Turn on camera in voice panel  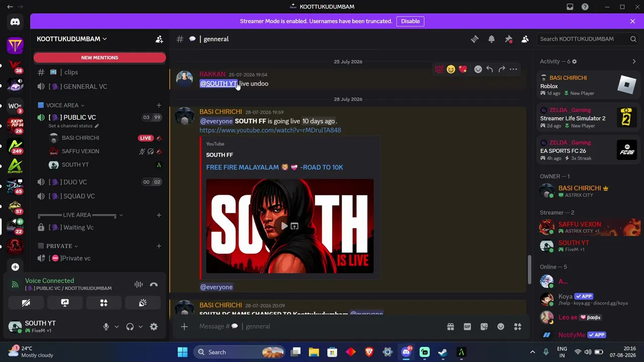point(26,303)
